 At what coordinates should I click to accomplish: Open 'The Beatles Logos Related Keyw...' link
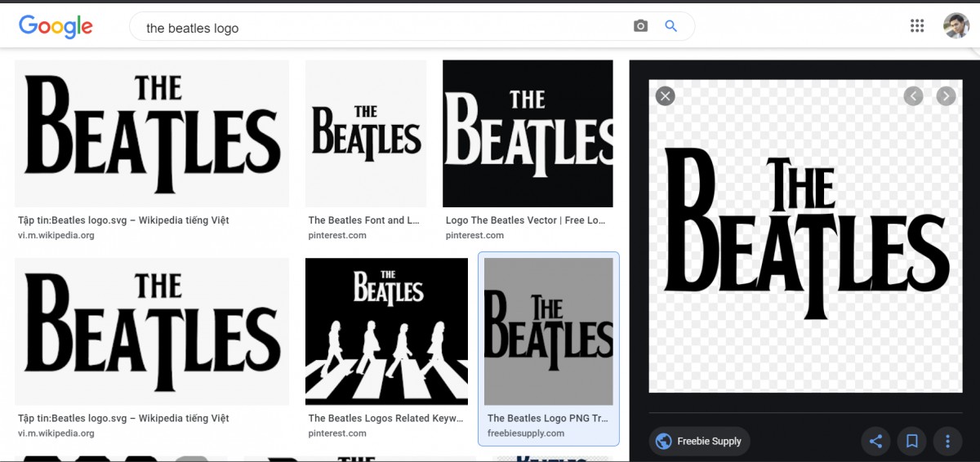[x=384, y=418]
